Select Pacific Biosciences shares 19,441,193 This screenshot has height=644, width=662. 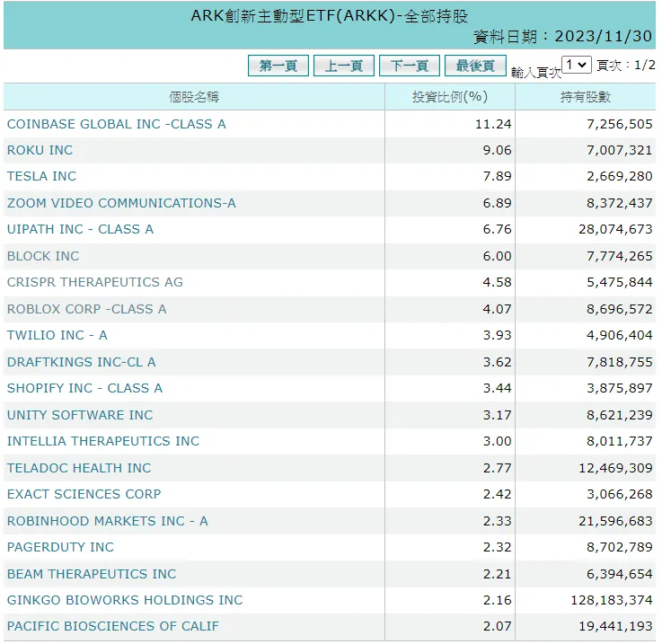[x=615, y=626]
